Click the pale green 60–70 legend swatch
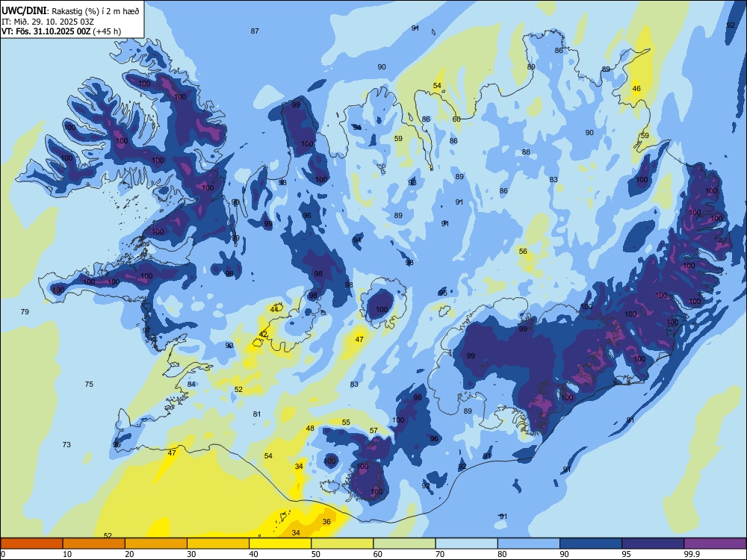This screenshot has width=747, height=560. coord(404,544)
